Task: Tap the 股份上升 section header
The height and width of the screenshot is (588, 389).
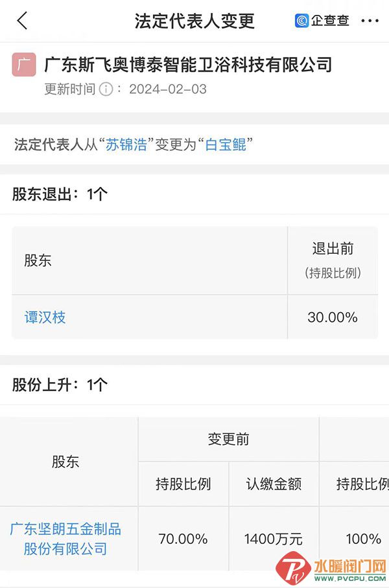Action: (60, 385)
